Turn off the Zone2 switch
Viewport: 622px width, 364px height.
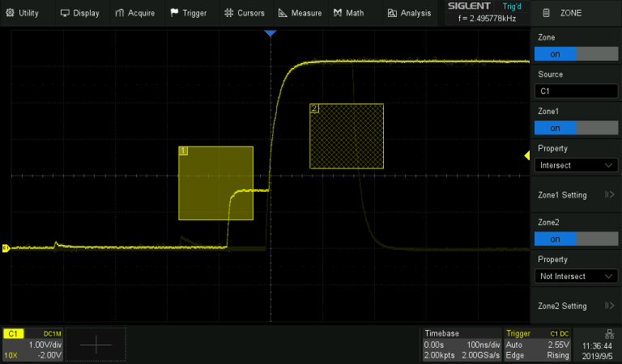[x=576, y=239]
